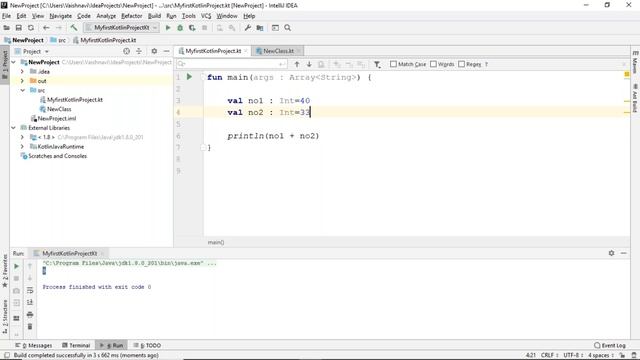Minimize the Run tool window

point(624,253)
